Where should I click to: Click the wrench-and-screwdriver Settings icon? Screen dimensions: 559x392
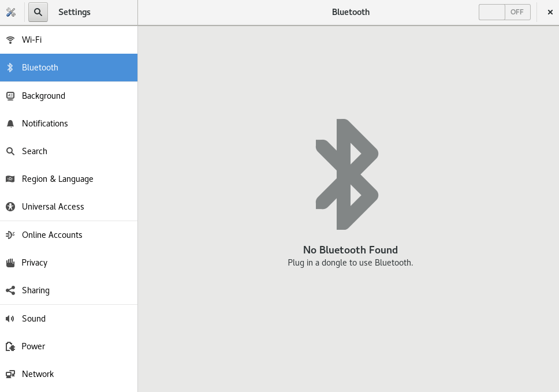coord(11,12)
